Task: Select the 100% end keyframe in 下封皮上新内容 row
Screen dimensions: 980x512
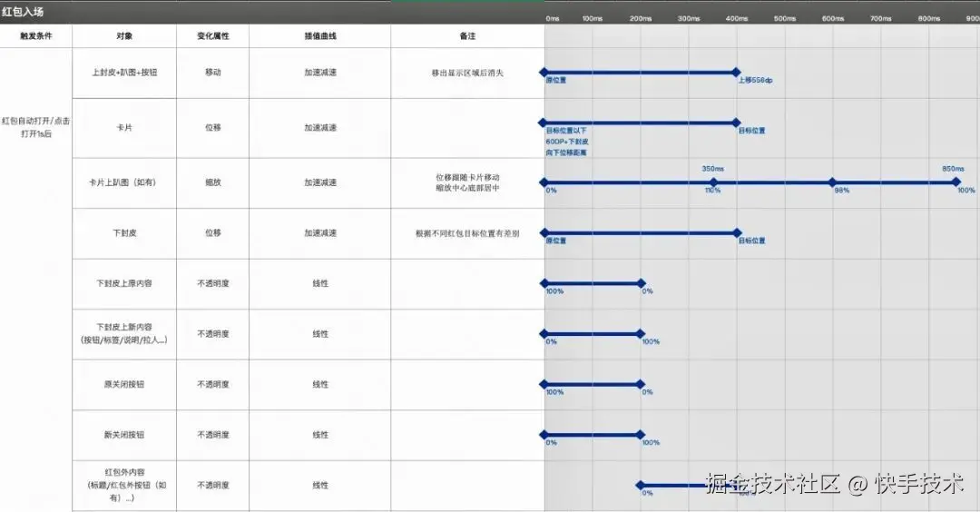Action: 641,334
